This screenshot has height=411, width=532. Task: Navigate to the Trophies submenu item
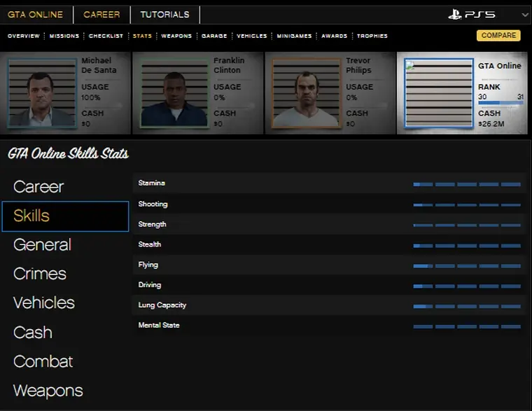(372, 36)
